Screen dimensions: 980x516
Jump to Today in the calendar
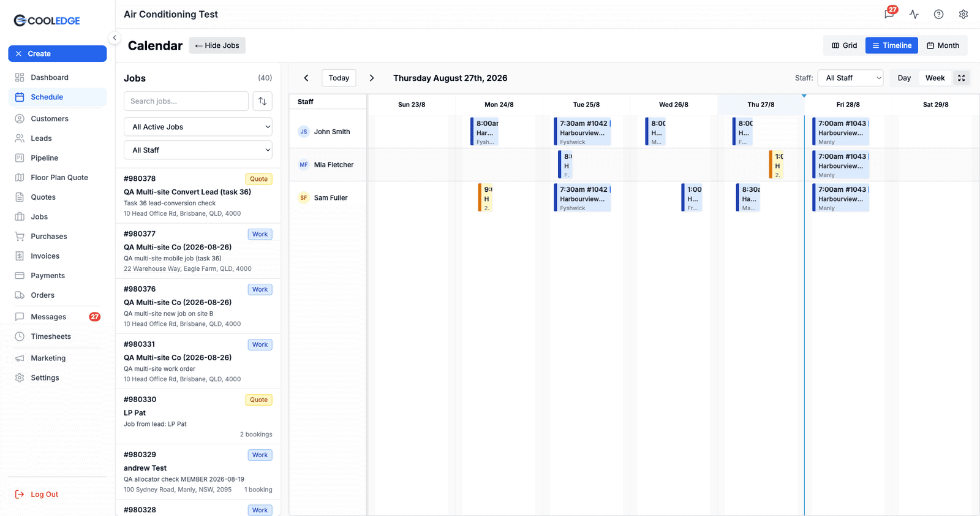pyautogui.click(x=339, y=78)
